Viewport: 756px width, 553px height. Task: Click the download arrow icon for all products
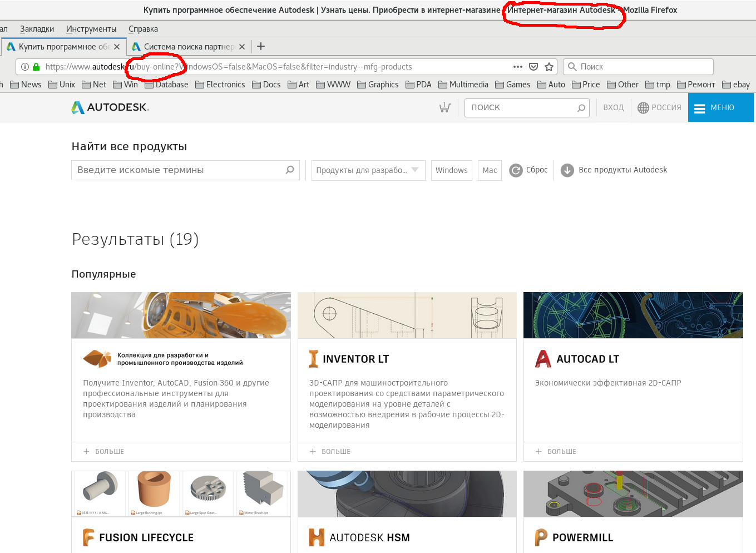[x=567, y=170]
